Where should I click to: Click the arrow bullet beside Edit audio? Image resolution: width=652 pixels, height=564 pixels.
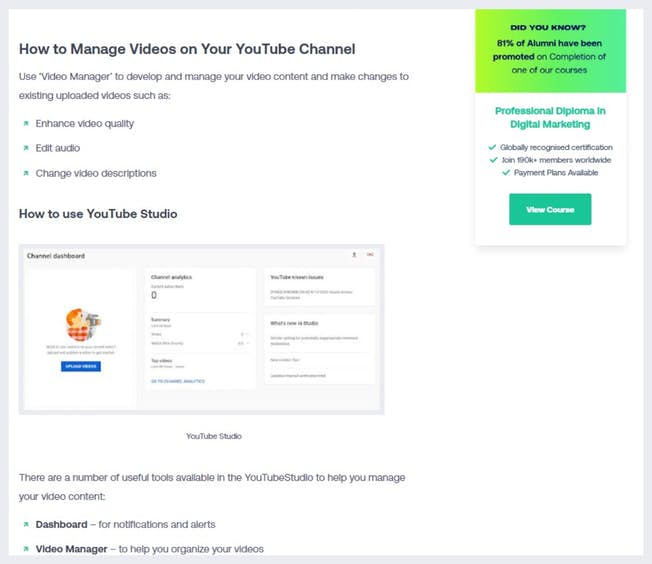pos(26,148)
